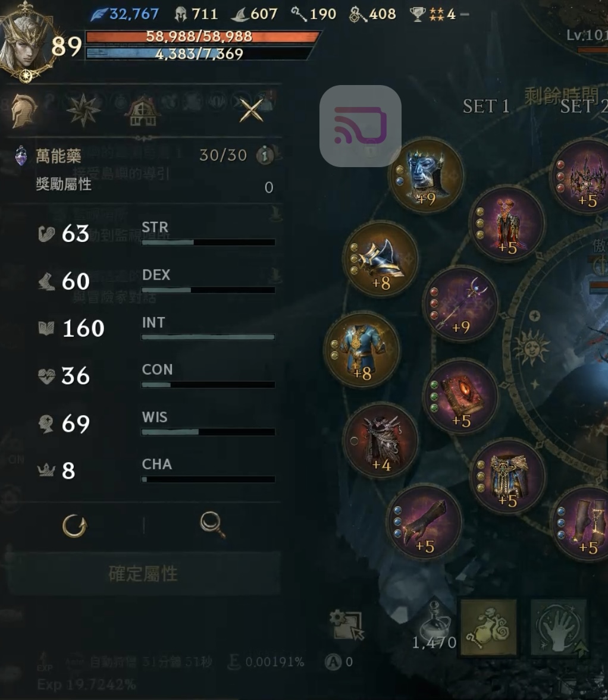Select the eight-pointed star tab icon
Screen dimensions: 608x700
[83, 110]
